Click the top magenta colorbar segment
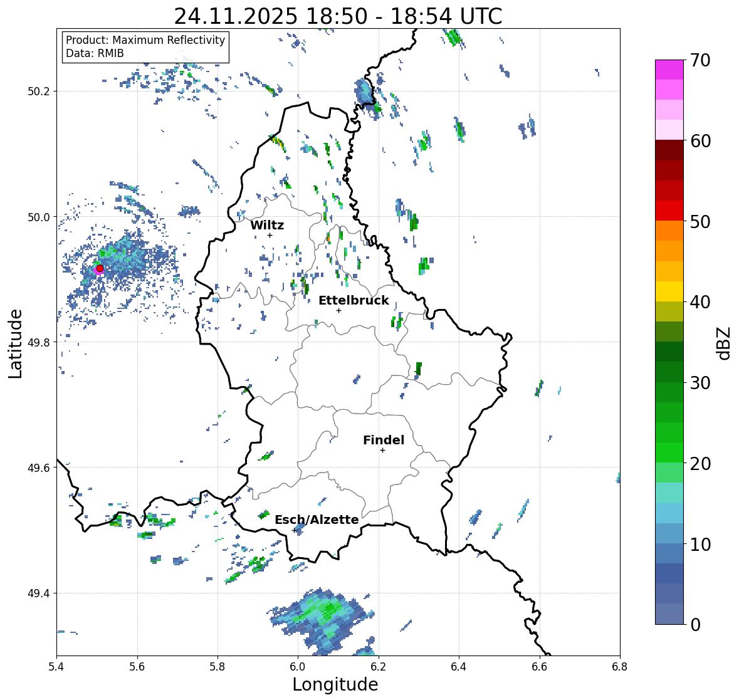739x700 pixels. click(x=669, y=70)
